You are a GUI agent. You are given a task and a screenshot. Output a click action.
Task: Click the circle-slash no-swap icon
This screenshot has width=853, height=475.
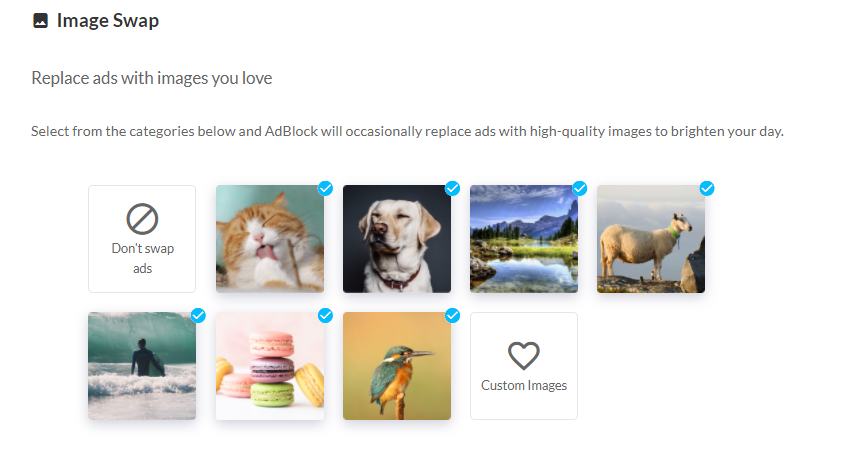click(142, 219)
